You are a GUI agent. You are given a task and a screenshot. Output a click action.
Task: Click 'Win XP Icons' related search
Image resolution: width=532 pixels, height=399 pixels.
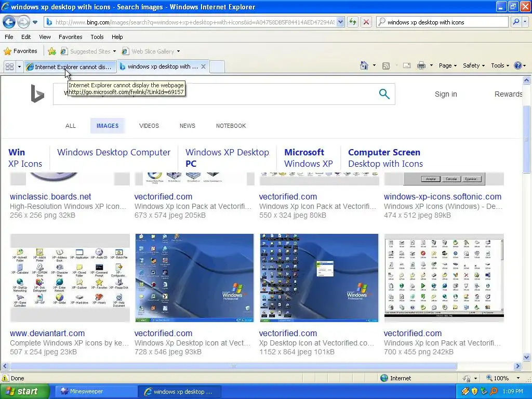(x=25, y=158)
